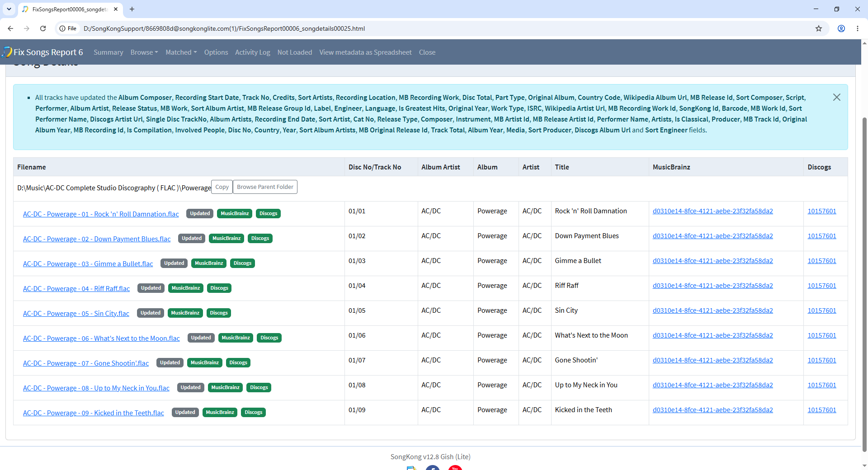Screen dimensions: 868x470
Task: Open MusicBrainz ID link for Kicked in the Teeth
Action: (713, 410)
